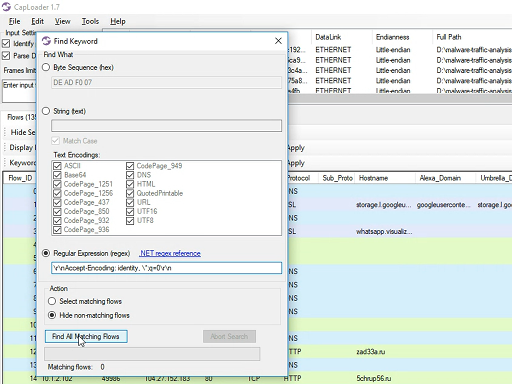
Task: Toggle the Identify checkbox in Input Settings
Action: (6, 43)
